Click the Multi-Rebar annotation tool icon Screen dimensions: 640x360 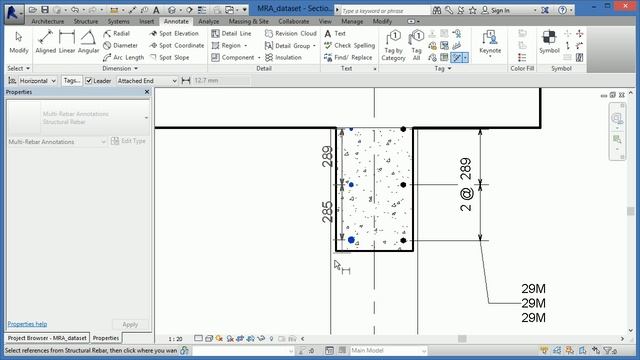(x=456, y=58)
